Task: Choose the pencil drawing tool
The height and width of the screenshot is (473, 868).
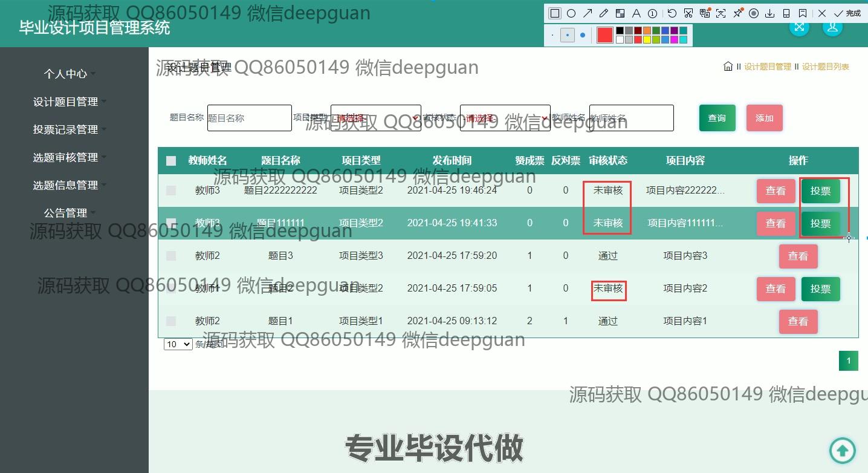Action: (603, 13)
